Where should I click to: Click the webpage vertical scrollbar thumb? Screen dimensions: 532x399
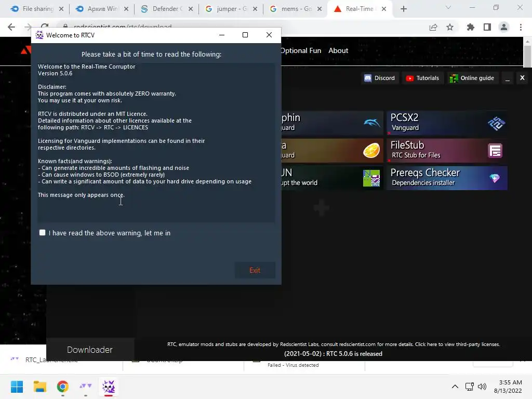point(527,56)
